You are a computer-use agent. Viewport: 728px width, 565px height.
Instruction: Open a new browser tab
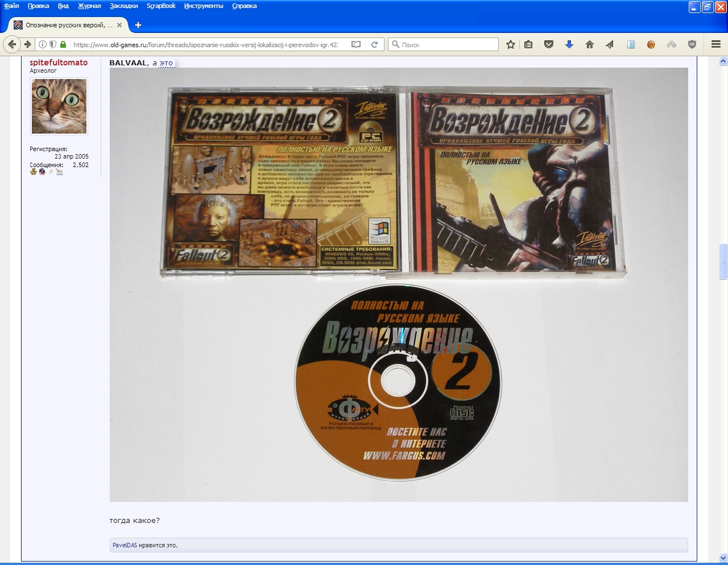[x=138, y=25]
